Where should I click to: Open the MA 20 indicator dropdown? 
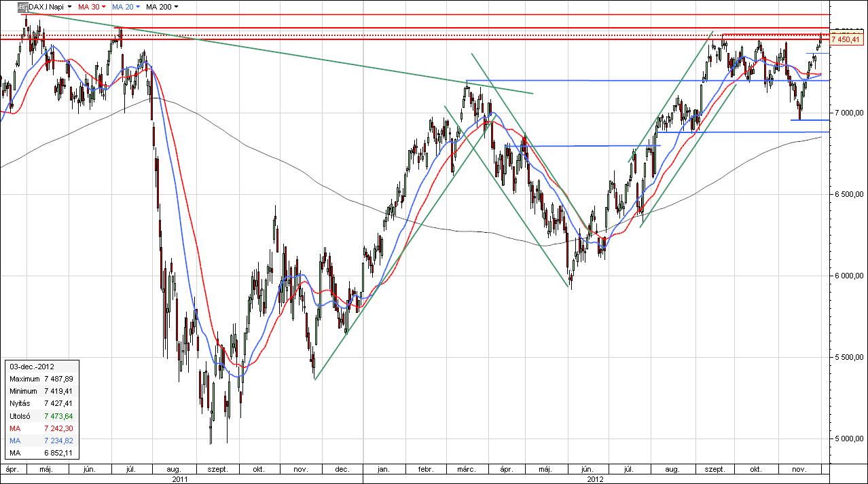tap(138, 7)
